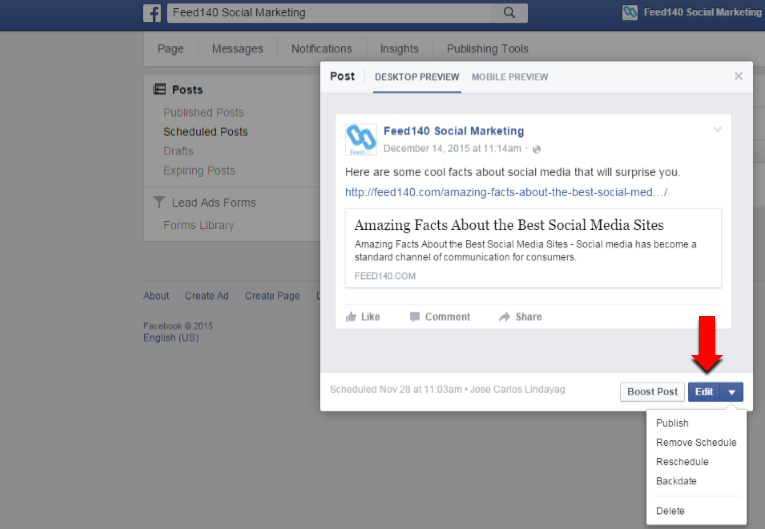Click the Comment speech bubble icon
Screen dimensions: 765x529
click(x=415, y=317)
